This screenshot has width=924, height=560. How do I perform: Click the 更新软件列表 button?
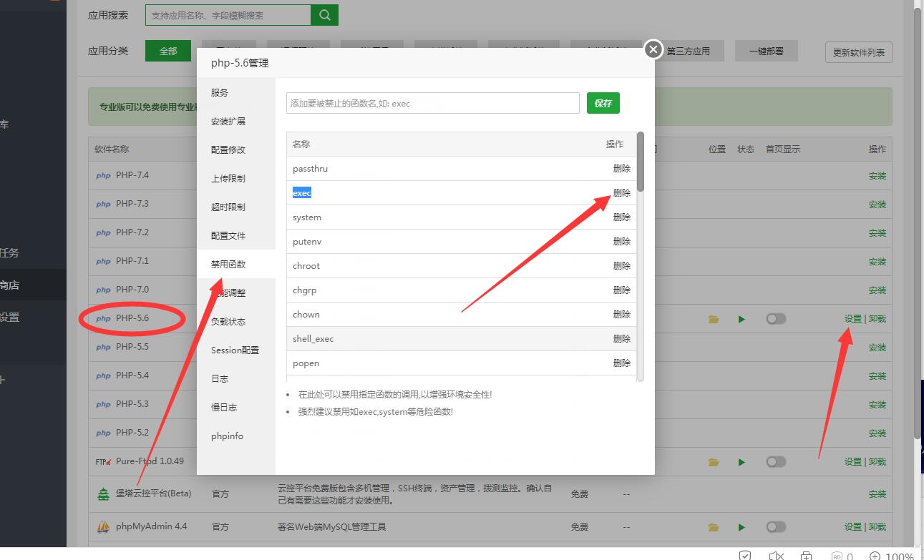(x=858, y=52)
